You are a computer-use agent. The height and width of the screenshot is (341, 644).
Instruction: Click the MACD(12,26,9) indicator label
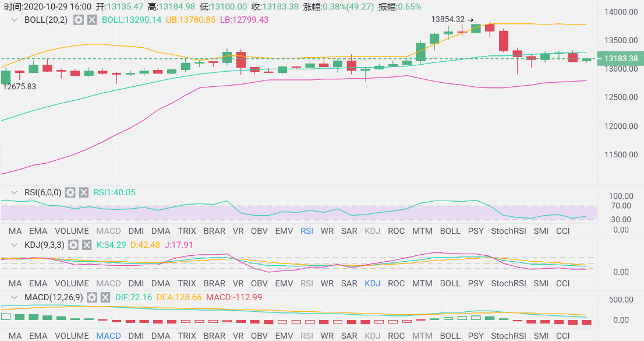54,297
